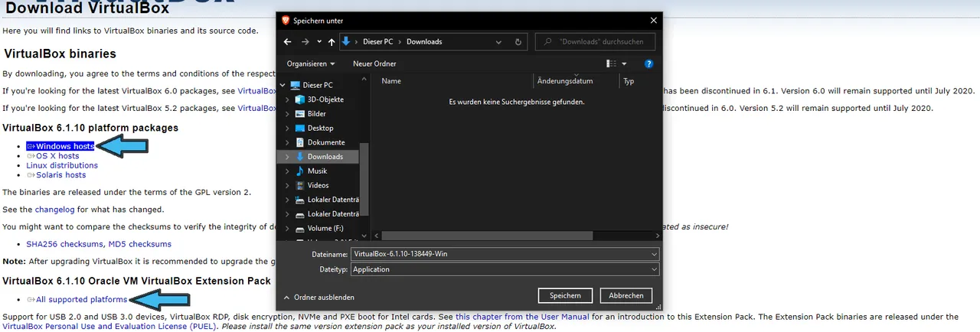The width and height of the screenshot is (980, 332).
Task: Open the OS X hosts download link
Action: tap(57, 156)
